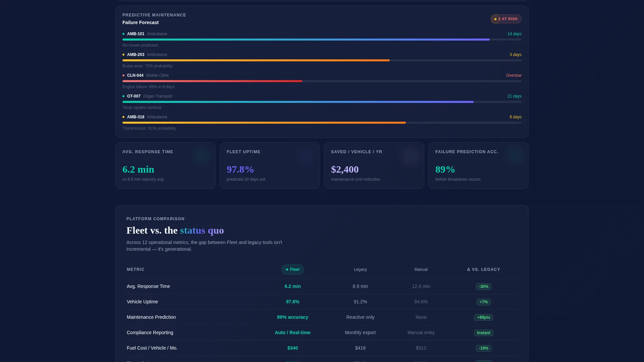
Task: Open the Fleet Uptime card
Action: coord(270,166)
